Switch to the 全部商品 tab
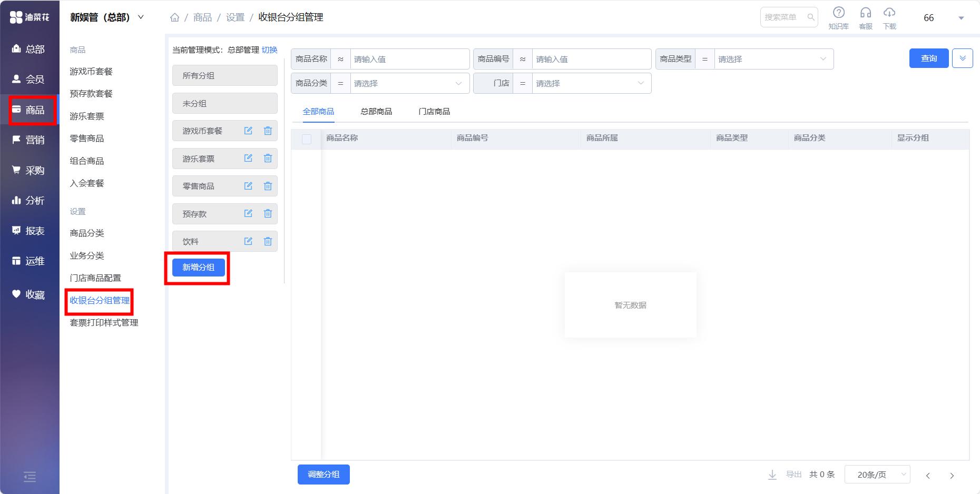The width and height of the screenshot is (980, 494). click(318, 112)
